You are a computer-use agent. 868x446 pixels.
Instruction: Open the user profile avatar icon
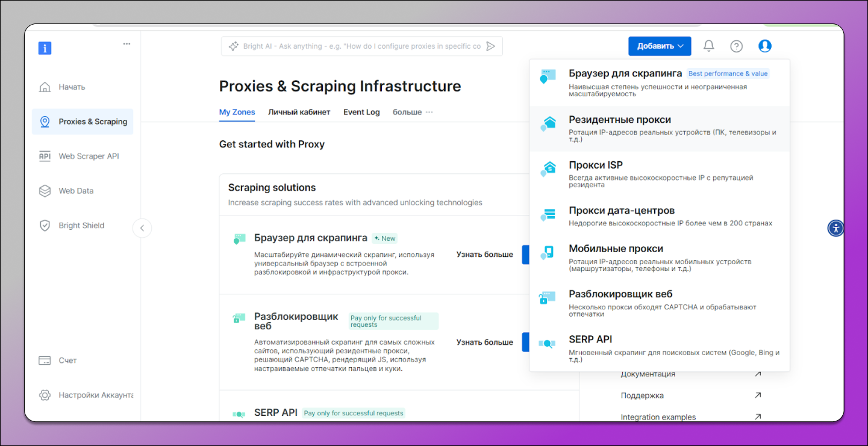click(x=765, y=46)
